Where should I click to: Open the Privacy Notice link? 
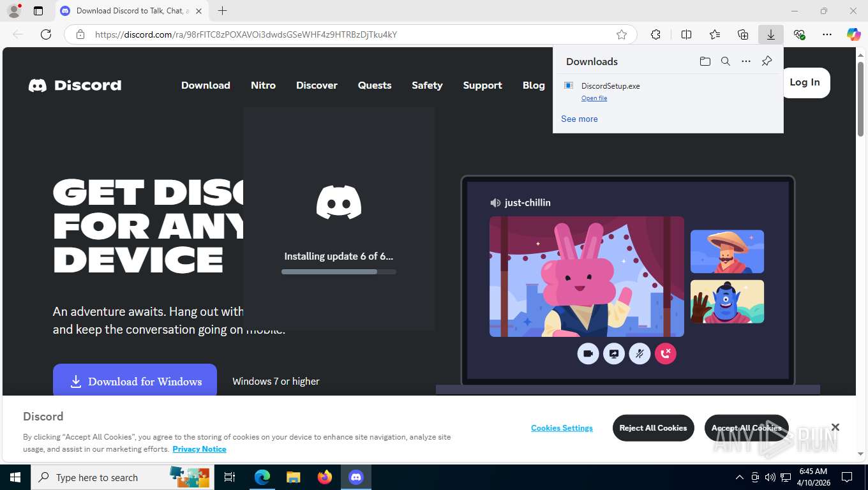pyautogui.click(x=199, y=449)
